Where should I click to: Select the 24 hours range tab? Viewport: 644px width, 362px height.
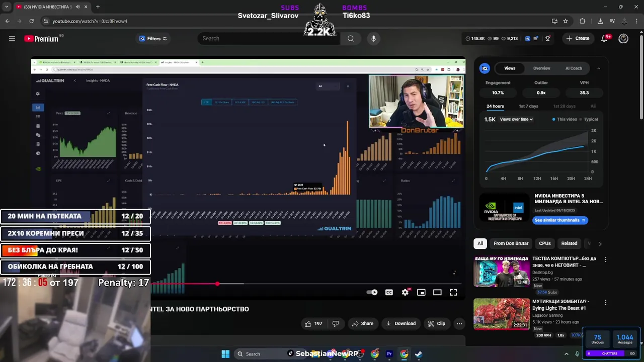(x=495, y=106)
